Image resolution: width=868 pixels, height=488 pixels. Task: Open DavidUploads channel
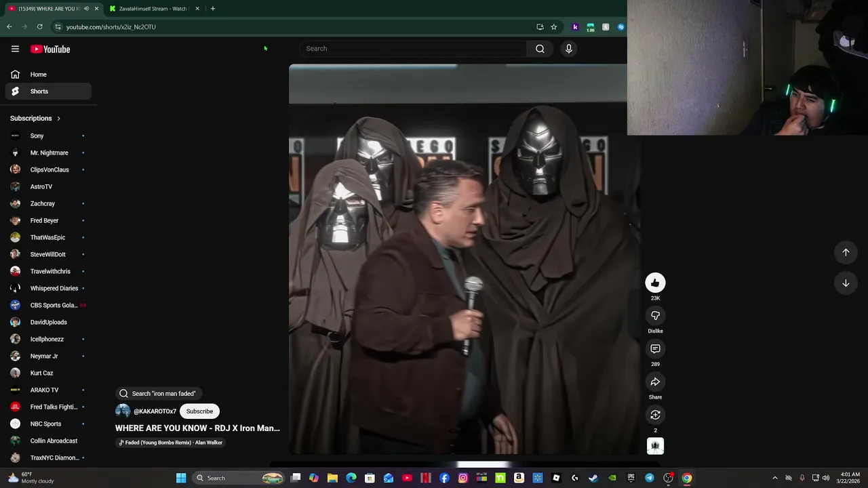(x=48, y=322)
